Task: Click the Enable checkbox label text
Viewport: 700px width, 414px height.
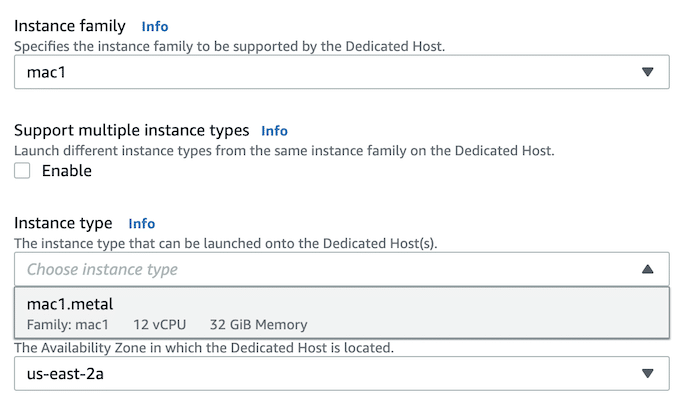Action: tap(66, 171)
